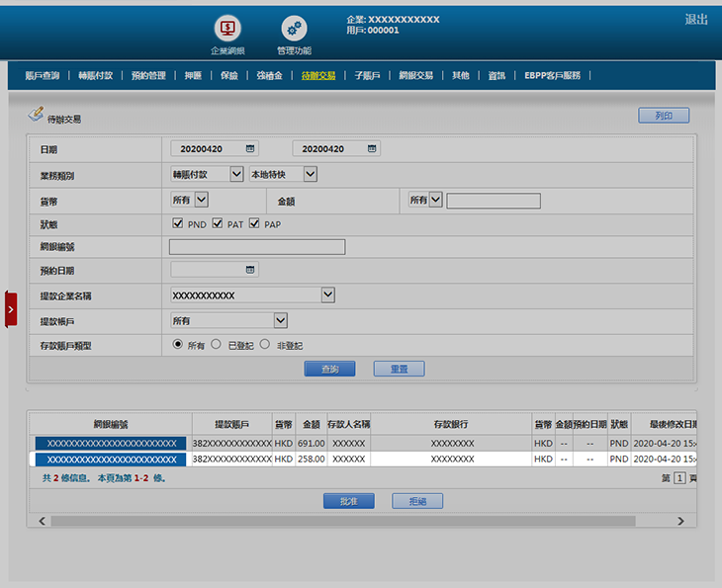Expand the red side panel arrow
The height and width of the screenshot is (588, 722).
(11, 309)
